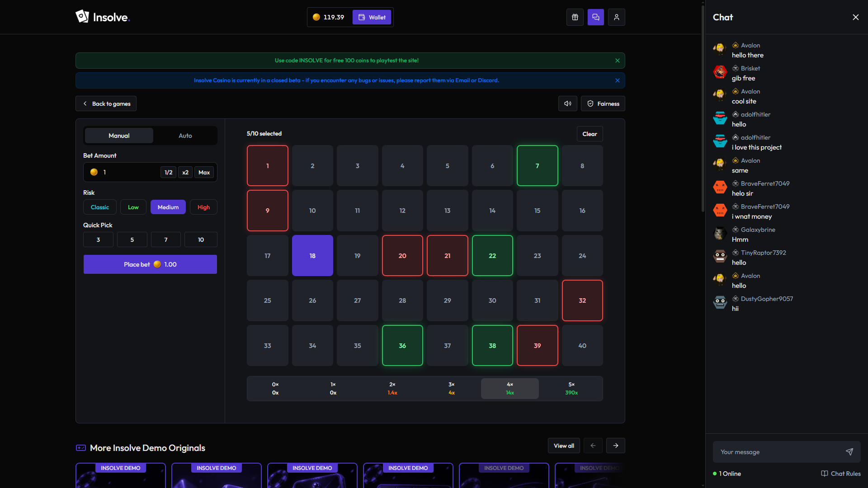Dismiss the green INSOLVE code banner
The height and width of the screenshot is (488, 868).
618,61
